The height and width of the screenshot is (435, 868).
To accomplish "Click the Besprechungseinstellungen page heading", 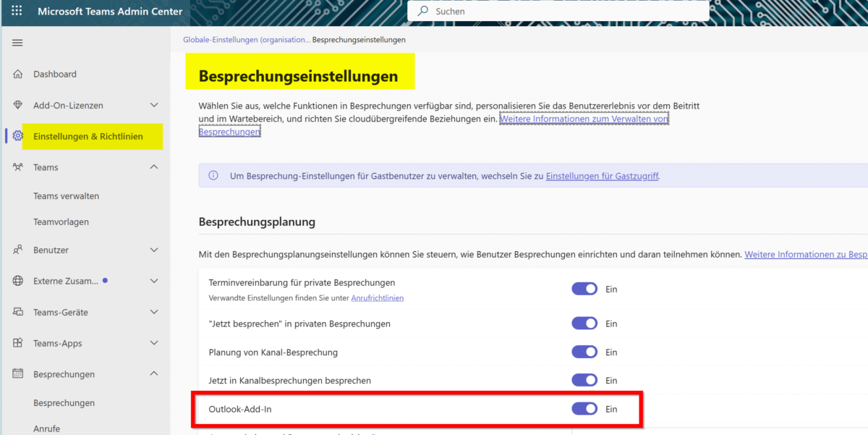I will click(x=298, y=76).
